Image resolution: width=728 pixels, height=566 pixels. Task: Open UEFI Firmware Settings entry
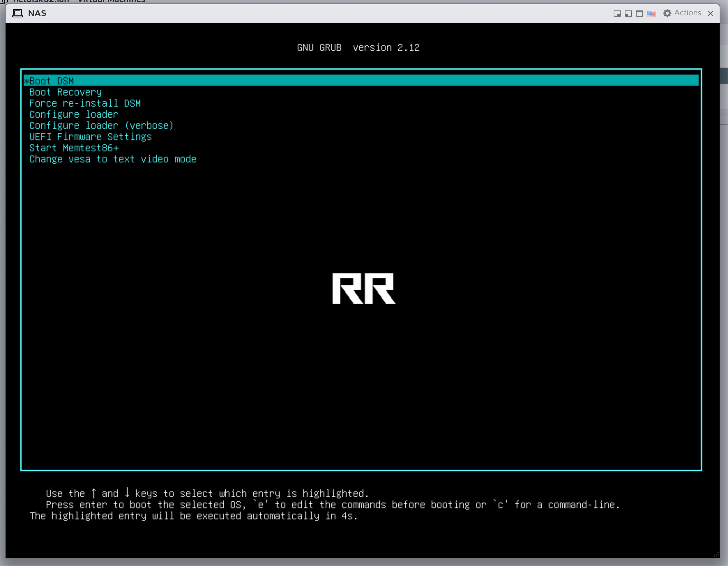[91, 137]
